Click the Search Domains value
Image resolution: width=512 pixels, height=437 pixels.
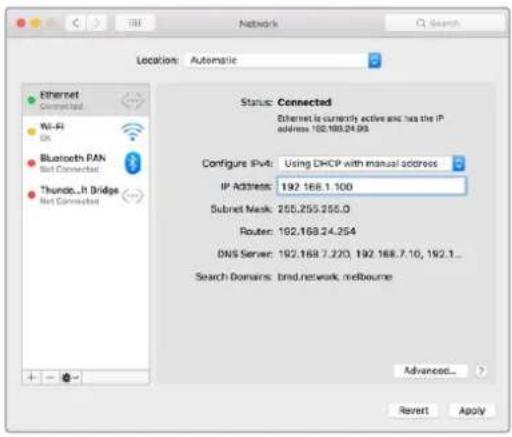pyautogui.click(x=335, y=277)
